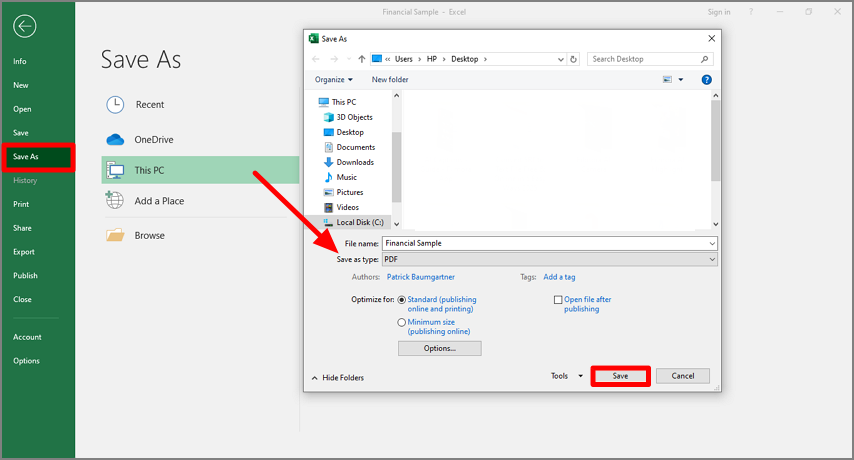Click the Add a Place globe icon
Image resolution: width=854 pixels, height=460 pixels.
(x=114, y=200)
